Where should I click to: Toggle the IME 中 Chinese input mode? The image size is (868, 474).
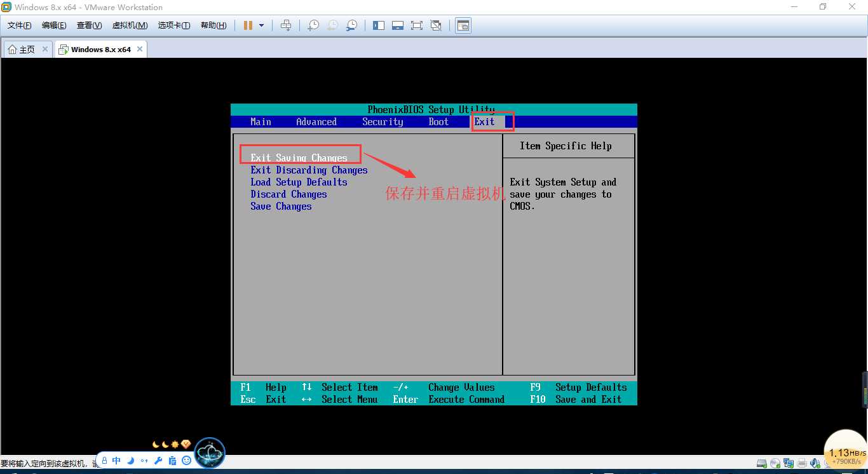click(x=116, y=460)
